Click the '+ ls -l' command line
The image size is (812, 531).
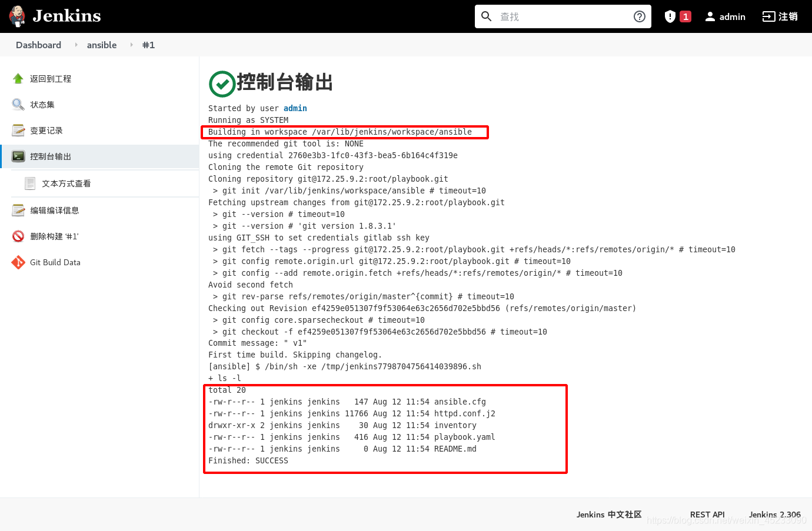[x=225, y=378]
